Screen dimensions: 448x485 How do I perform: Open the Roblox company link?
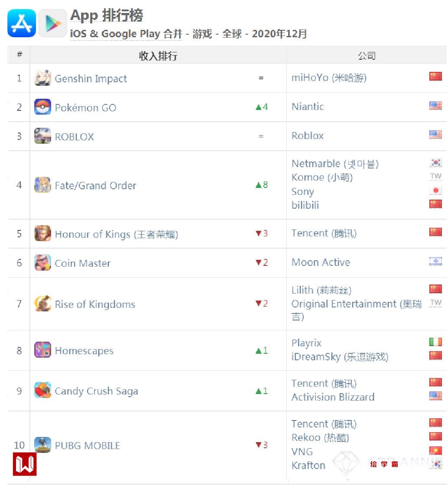(x=307, y=136)
